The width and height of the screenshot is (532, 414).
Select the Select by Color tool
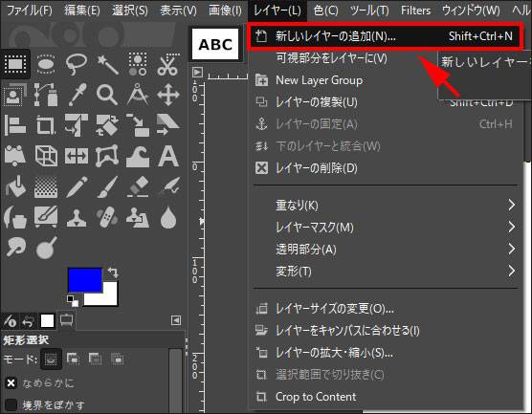pyautogui.click(x=138, y=64)
